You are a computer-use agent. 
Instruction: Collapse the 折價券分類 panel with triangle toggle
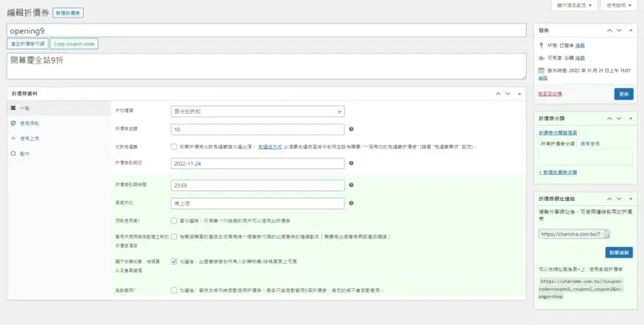pos(631,118)
